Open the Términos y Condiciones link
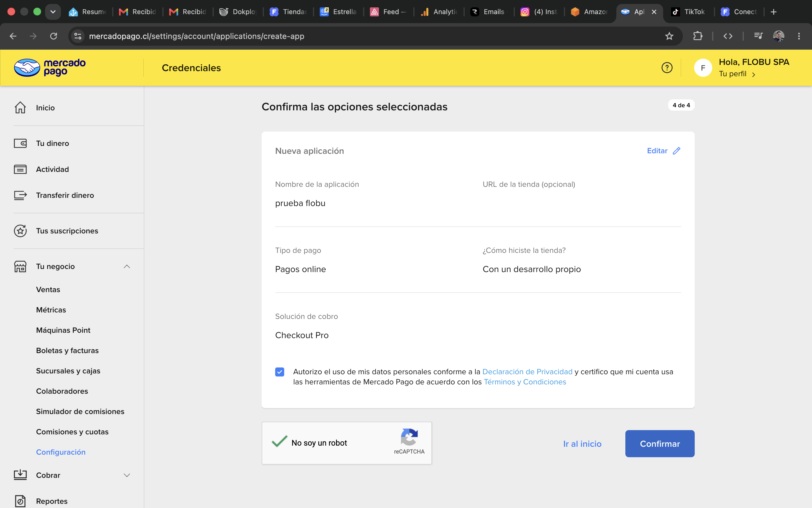 (x=525, y=382)
